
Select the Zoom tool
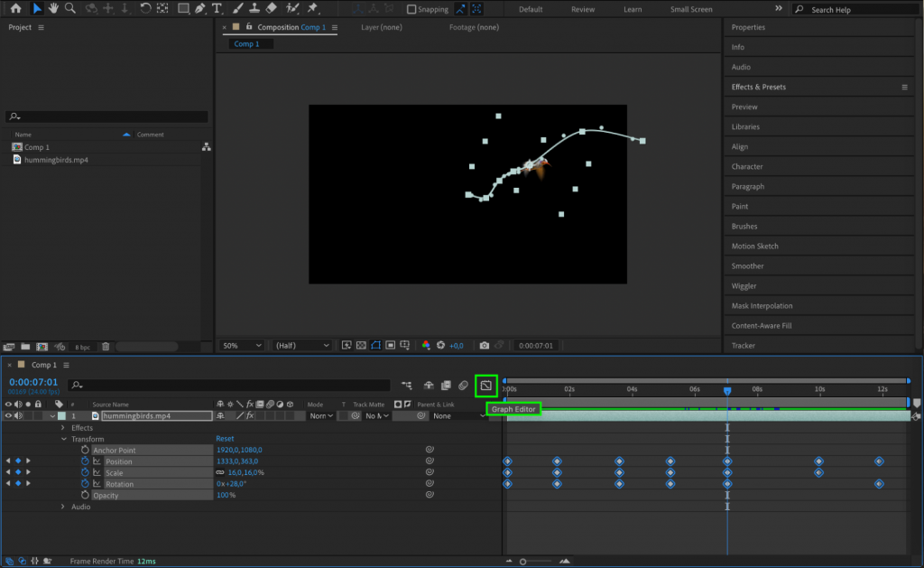71,10
